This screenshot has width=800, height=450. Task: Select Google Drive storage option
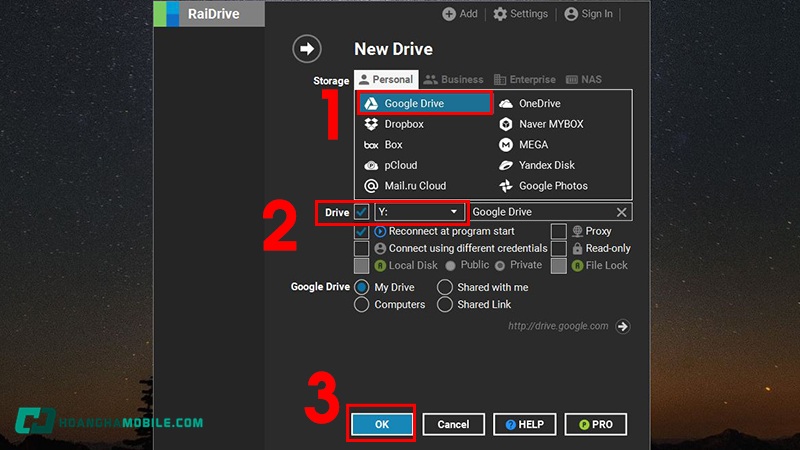(424, 104)
